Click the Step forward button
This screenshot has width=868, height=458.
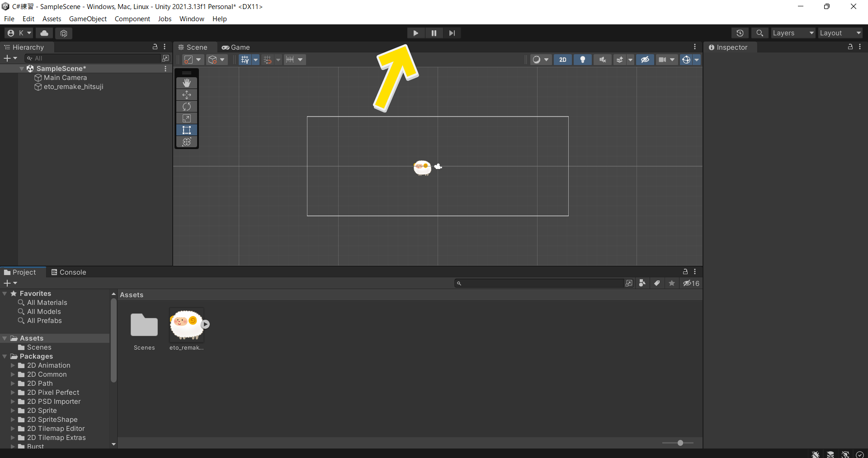coord(452,33)
